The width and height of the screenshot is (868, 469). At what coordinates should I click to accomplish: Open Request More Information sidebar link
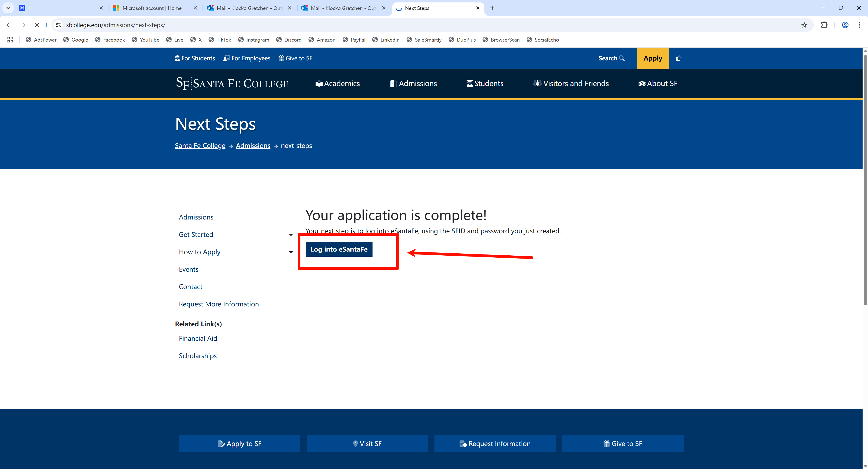click(219, 304)
